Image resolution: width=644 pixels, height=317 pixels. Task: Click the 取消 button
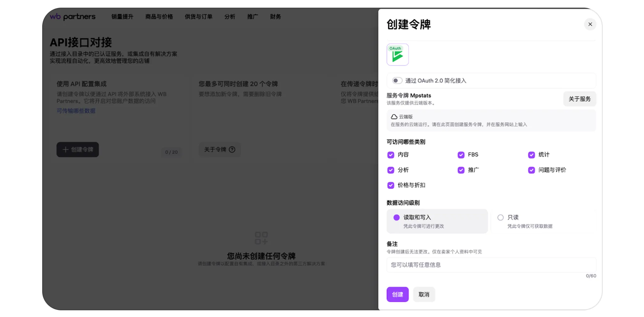tap(424, 294)
